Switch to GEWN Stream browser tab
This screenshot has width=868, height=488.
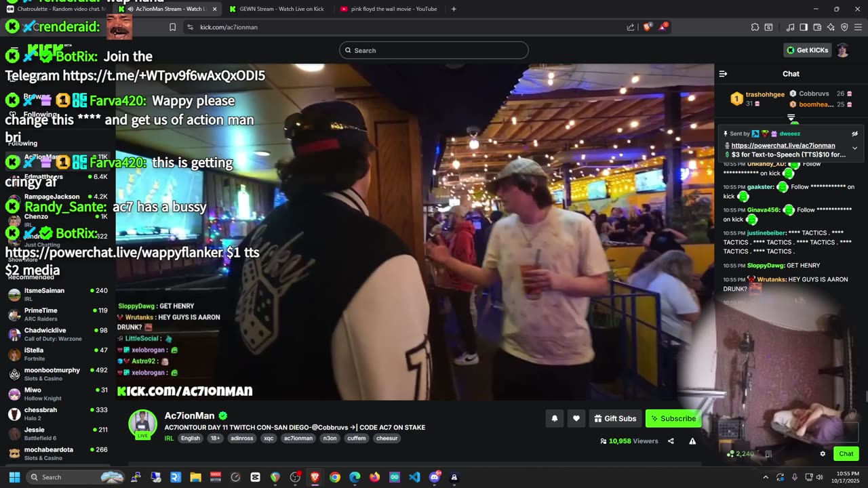(277, 9)
